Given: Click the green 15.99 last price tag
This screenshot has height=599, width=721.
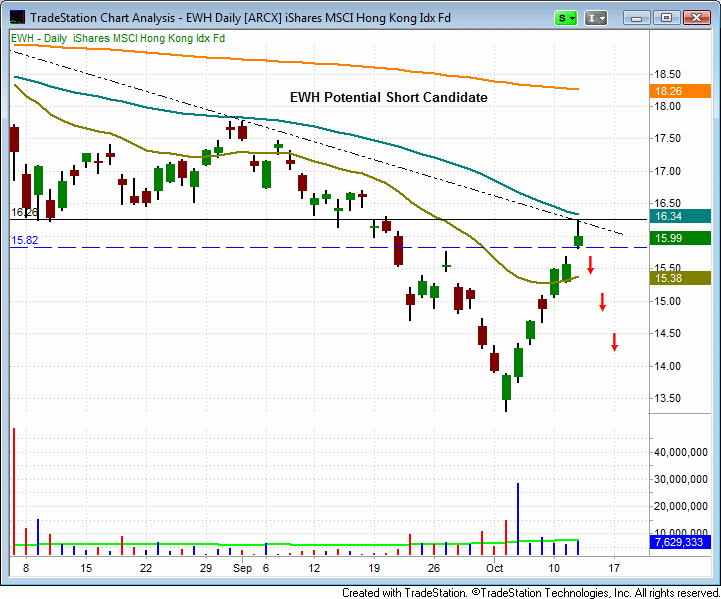Looking at the screenshot, I should (680, 238).
